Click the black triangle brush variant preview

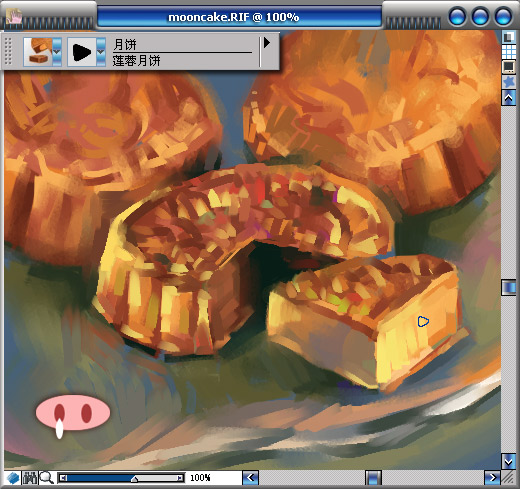point(82,52)
